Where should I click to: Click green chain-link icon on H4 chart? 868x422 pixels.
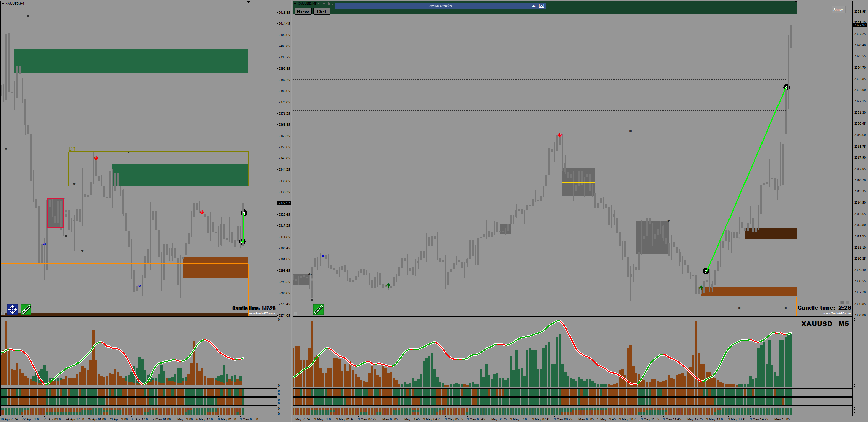pos(26,309)
